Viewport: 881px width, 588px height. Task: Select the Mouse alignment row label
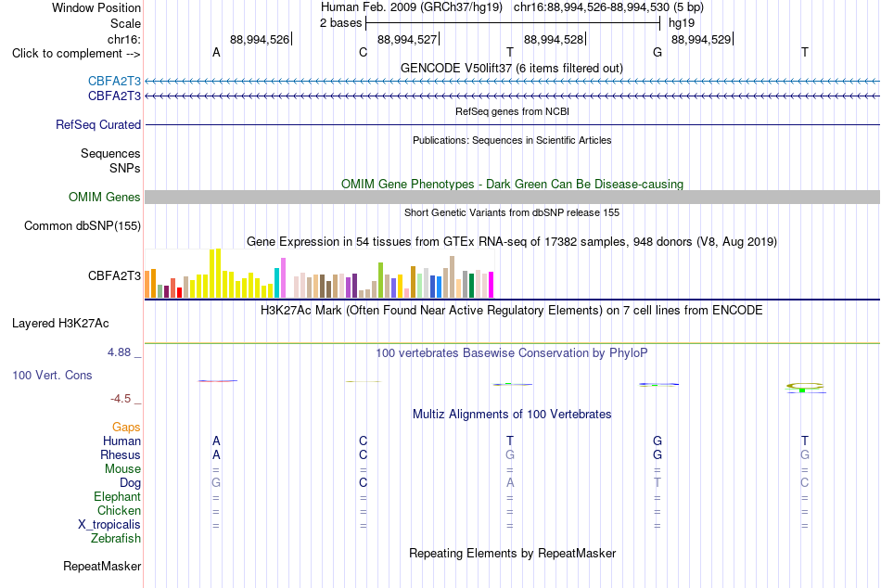click(122, 469)
